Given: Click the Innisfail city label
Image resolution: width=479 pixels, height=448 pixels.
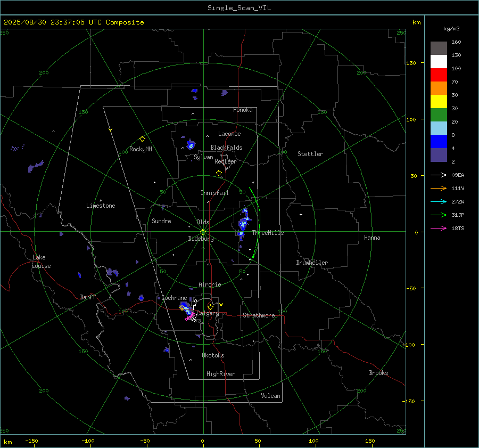Looking at the screenshot, I should (214, 193).
